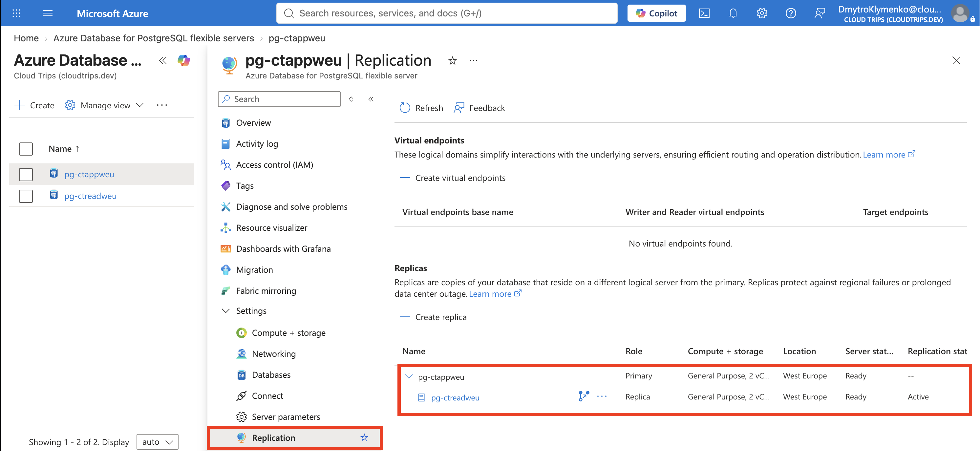The width and height of the screenshot is (980, 451).
Task: Open ellipsis menu on pg-ctreadweu row
Action: (602, 396)
